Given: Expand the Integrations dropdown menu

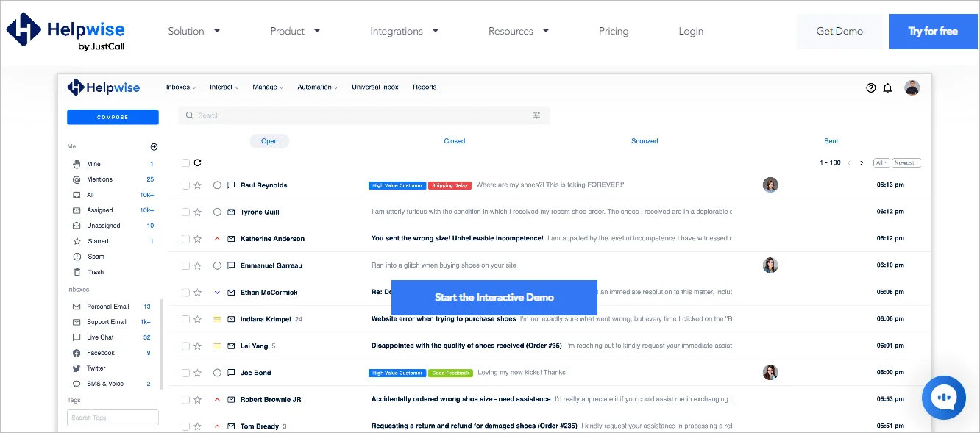Looking at the screenshot, I should 405,31.
